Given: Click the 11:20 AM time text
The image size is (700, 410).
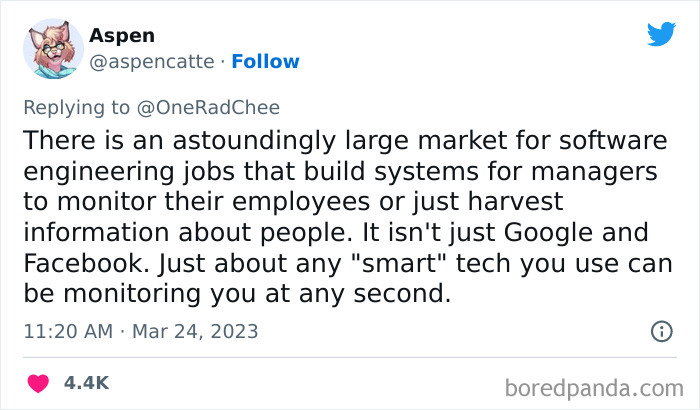Looking at the screenshot, I should tap(68, 331).
